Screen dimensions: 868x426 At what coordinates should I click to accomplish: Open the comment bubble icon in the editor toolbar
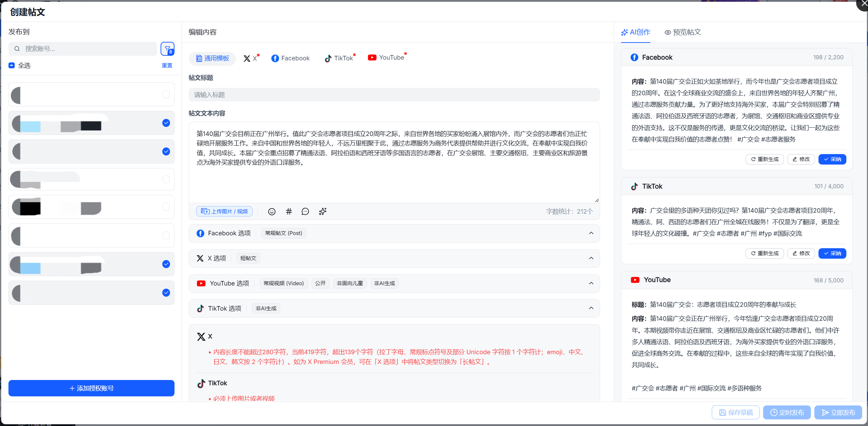pos(305,212)
